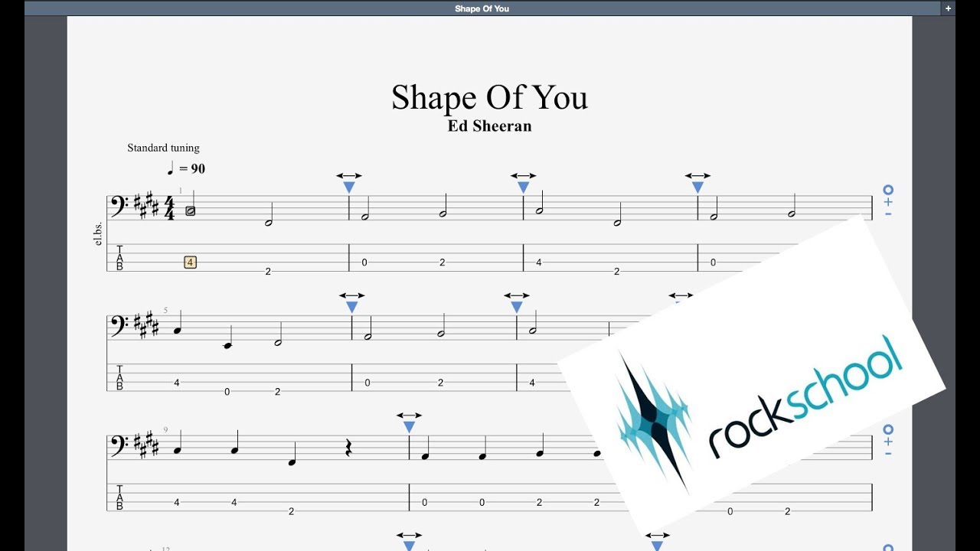Screen dimensions: 980x551
Task: Select the third quarter note in bar 9
Action: pos(292,461)
